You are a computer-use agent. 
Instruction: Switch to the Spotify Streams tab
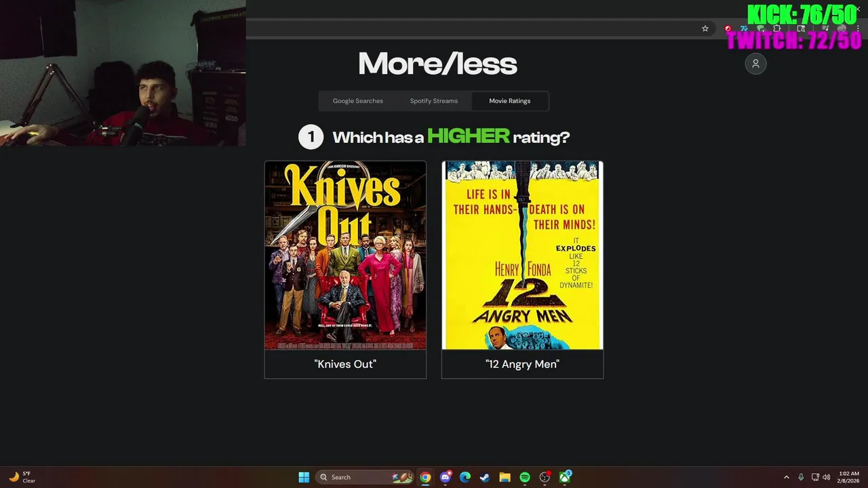(x=434, y=101)
